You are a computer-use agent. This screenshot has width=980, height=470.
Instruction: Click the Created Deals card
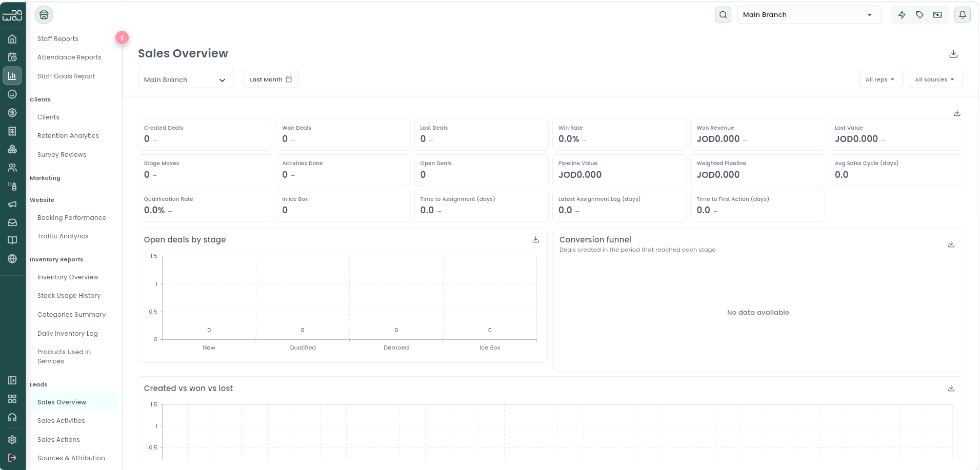[x=205, y=134]
